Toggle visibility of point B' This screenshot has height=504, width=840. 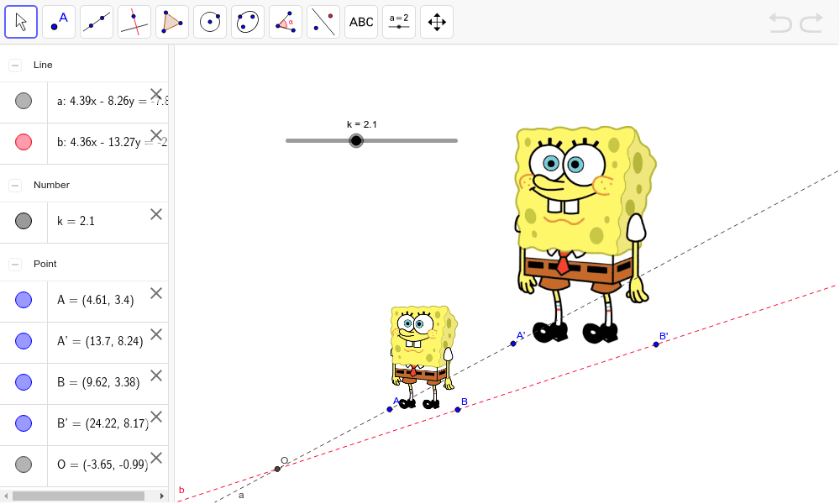point(24,423)
